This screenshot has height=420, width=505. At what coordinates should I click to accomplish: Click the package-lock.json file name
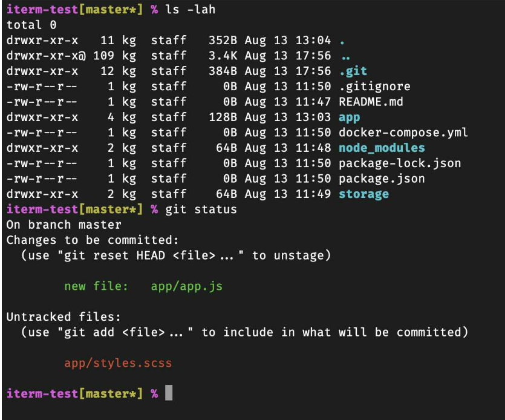(x=400, y=163)
